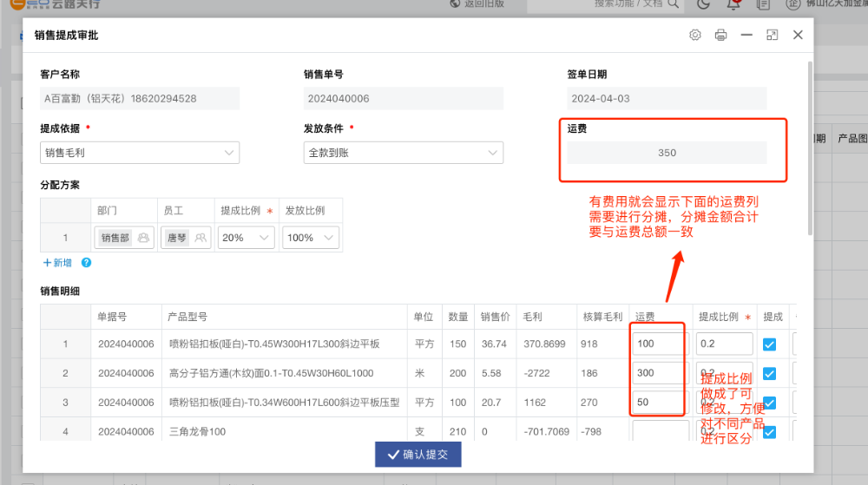The height and width of the screenshot is (485, 868).
Task: Click the notification bell in top bar
Action: tap(733, 4)
